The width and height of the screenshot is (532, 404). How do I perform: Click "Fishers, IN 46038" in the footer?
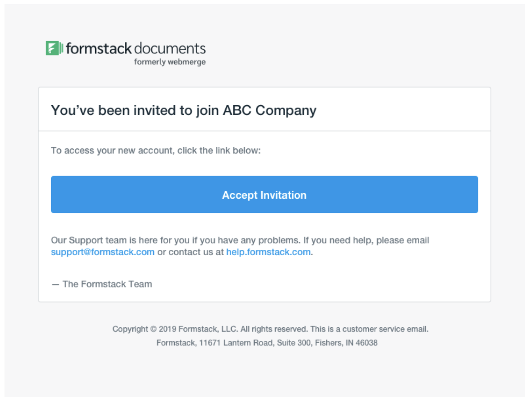coord(346,343)
